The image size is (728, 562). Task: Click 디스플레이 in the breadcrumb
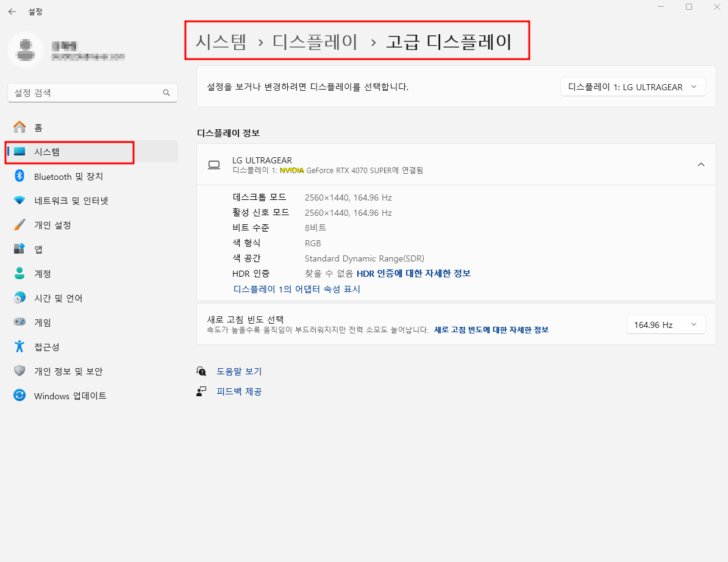[x=315, y=42]
